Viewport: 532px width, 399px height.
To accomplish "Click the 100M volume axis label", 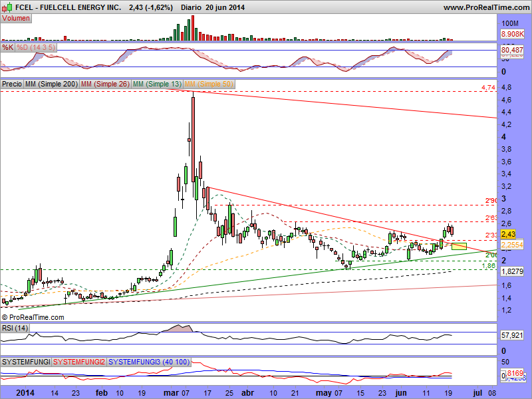I will [510, 23].
